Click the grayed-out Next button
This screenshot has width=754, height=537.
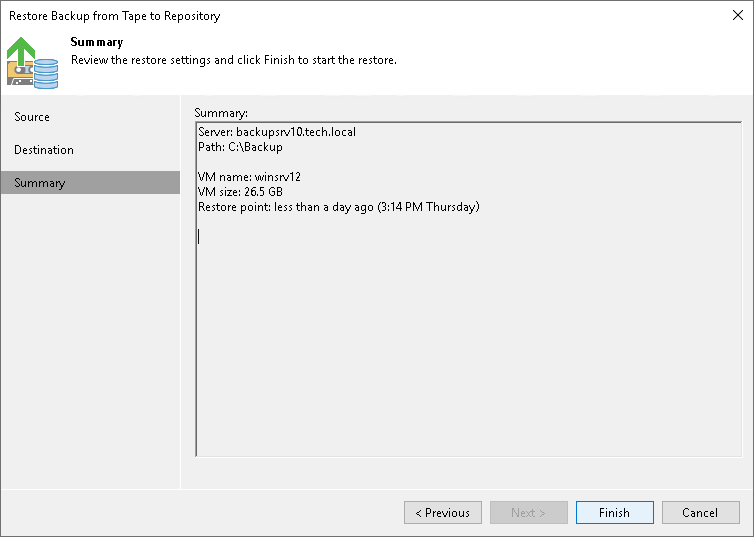(x=528, y=512)
